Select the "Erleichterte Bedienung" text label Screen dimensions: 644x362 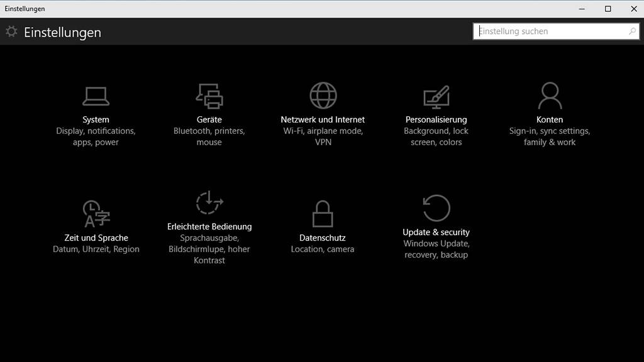coord(209,226)
